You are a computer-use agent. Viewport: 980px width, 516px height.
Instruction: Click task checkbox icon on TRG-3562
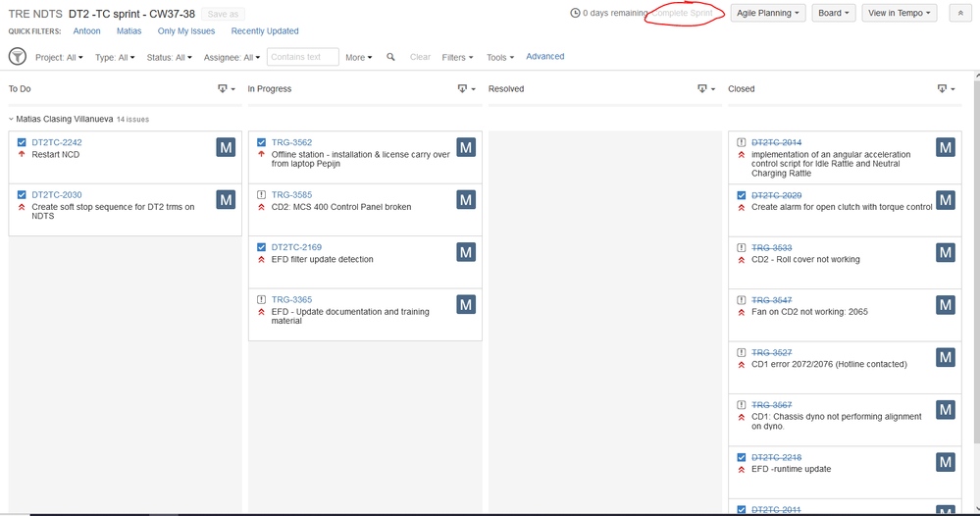coord(261,142)
